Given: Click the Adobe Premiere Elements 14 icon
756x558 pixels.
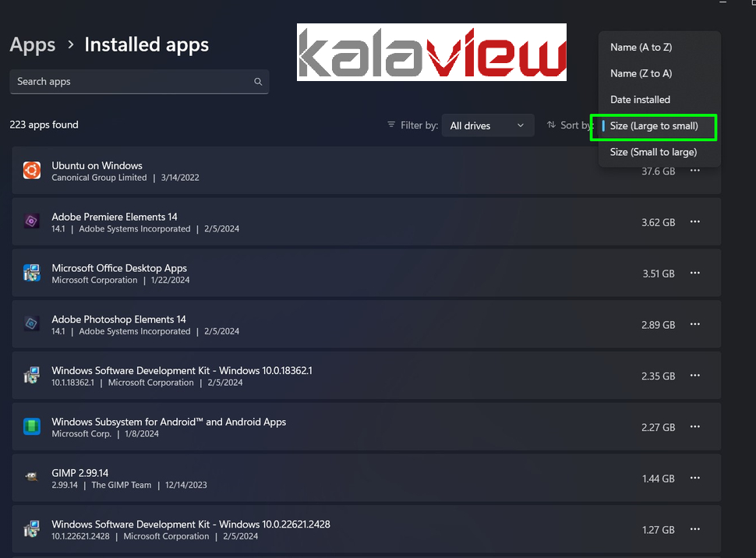Looking at the screenshot, I should [x=32, y=222].
